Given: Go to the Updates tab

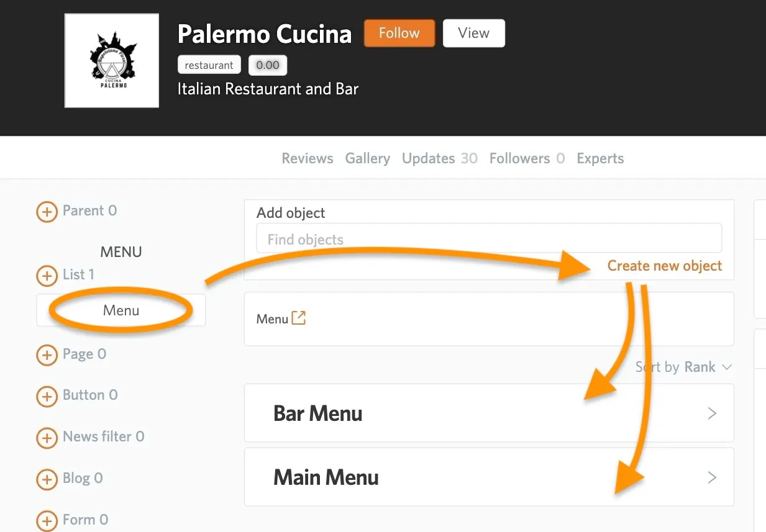Looking at the screenshot, I should coord(439,158).
